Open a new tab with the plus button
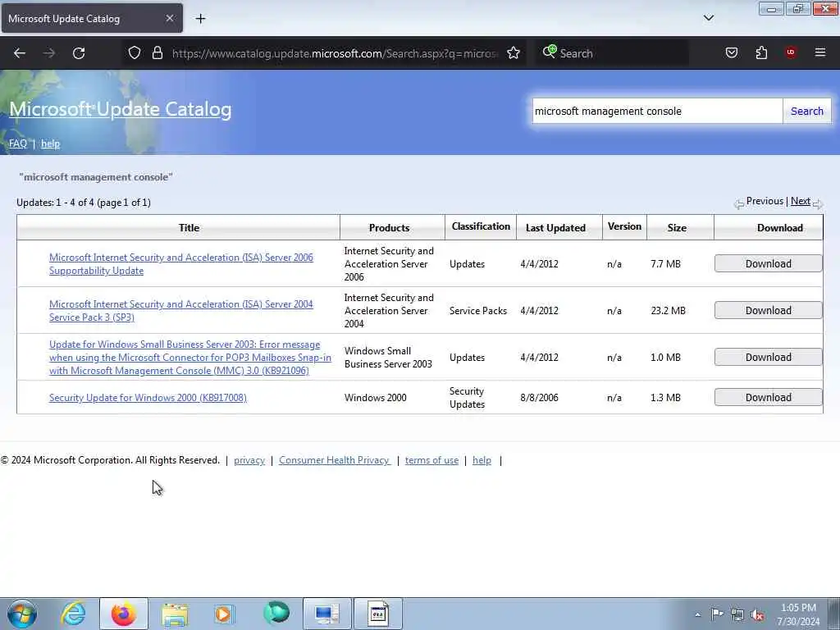 (200, 19)
